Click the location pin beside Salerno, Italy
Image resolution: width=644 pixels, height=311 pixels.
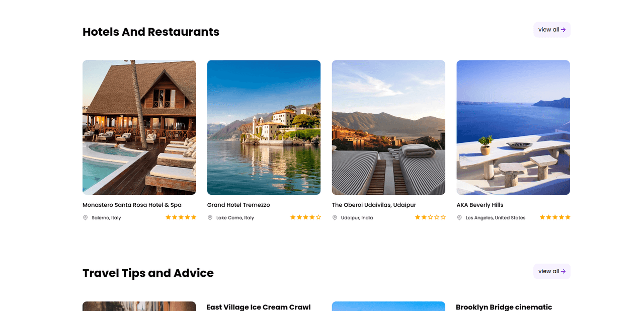coord(85,218)
